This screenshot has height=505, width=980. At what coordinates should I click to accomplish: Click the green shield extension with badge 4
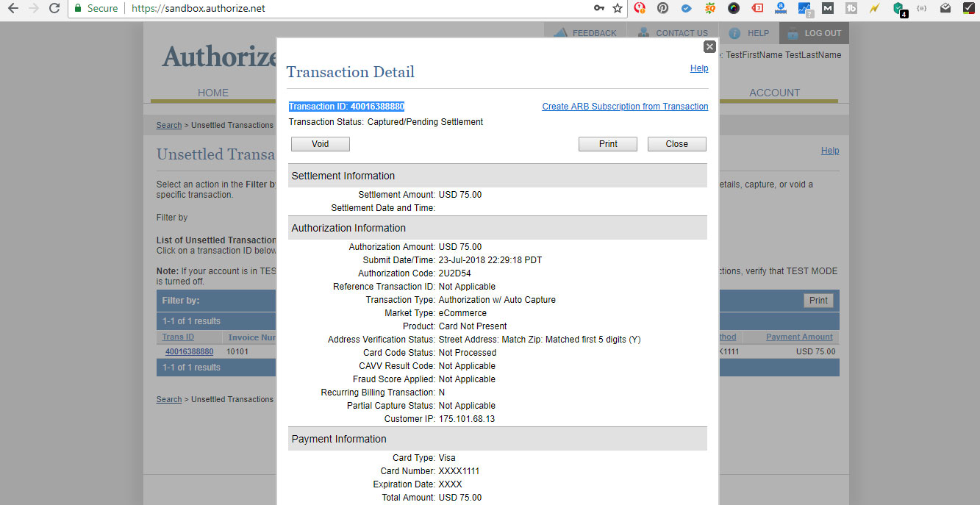(x=898, y=9)
